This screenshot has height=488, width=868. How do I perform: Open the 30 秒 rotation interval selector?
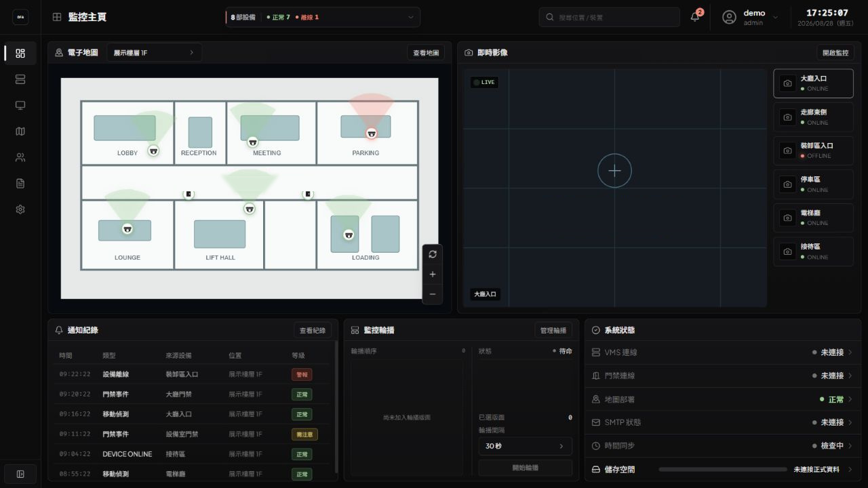tap(525, 446)
